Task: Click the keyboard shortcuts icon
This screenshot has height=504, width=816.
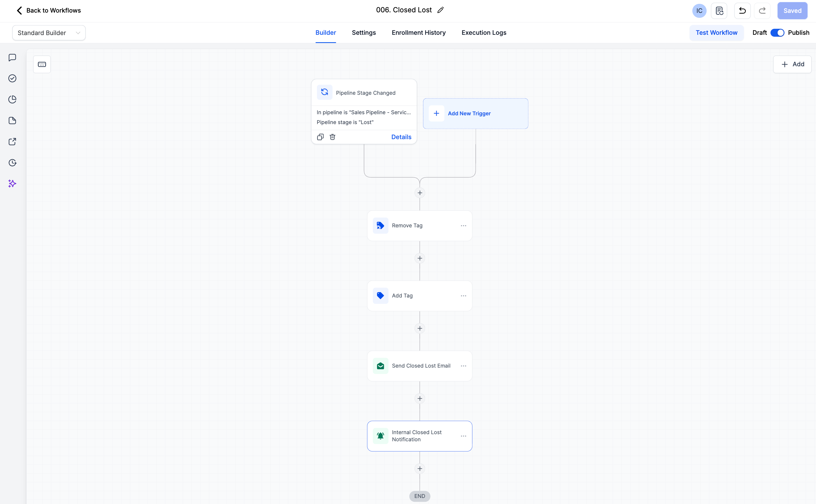Action: point(42,64)
